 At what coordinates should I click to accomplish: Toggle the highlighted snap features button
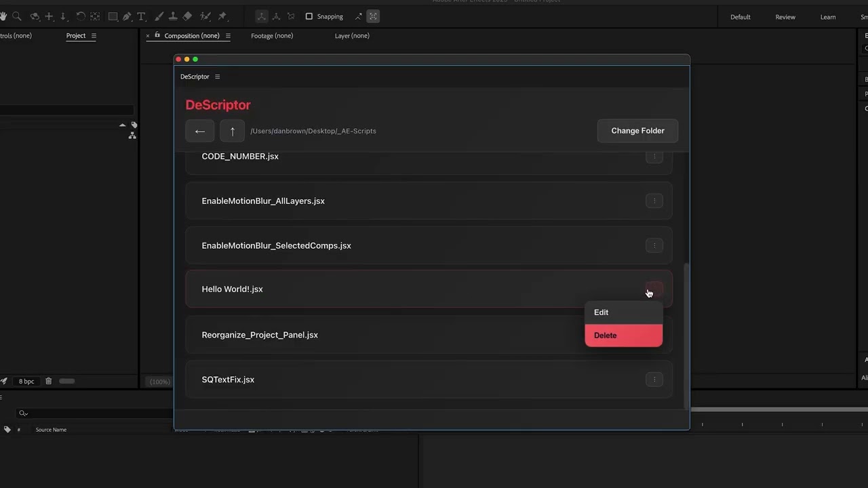point(373,16)
